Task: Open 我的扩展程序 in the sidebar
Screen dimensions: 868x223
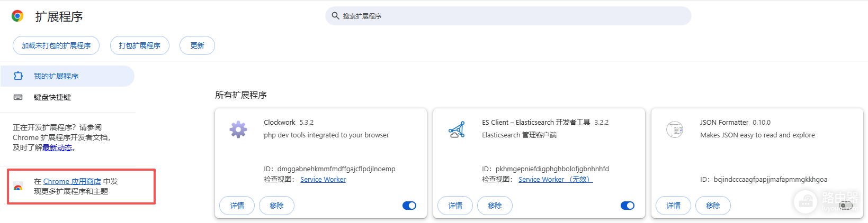Action: coord(67,76)
